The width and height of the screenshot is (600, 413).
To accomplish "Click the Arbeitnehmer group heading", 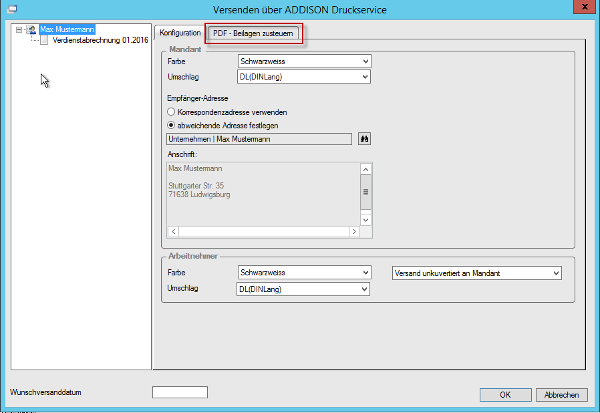I will (193, 256).
